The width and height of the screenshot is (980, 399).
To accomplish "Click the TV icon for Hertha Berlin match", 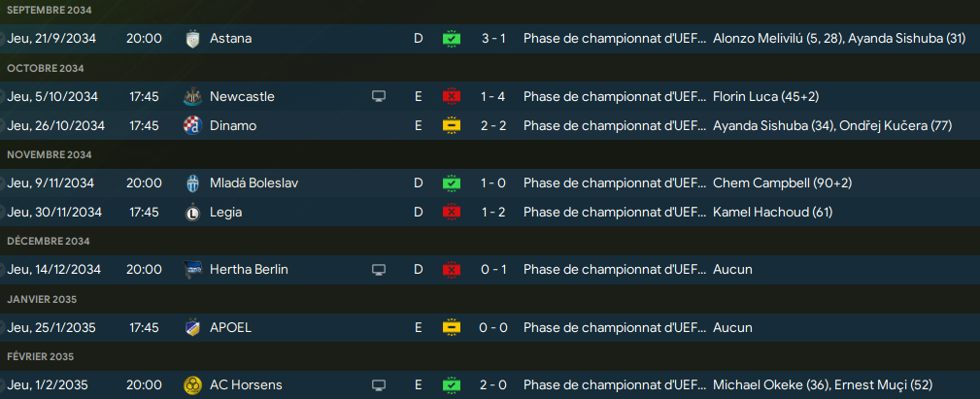I will click(379, 270).
